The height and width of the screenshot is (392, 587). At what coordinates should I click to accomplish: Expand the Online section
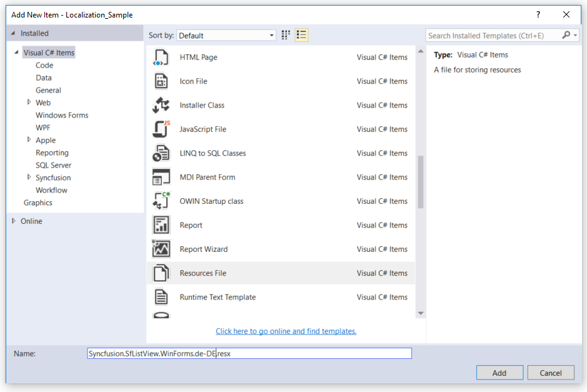pos(14,221)
